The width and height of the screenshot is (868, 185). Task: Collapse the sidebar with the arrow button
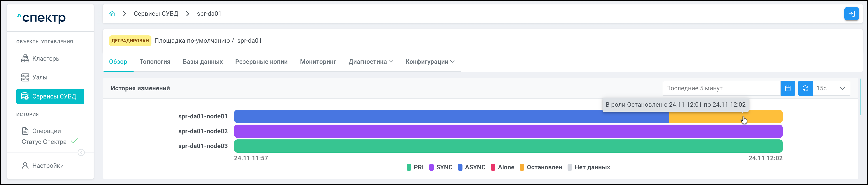coord(81,153)
